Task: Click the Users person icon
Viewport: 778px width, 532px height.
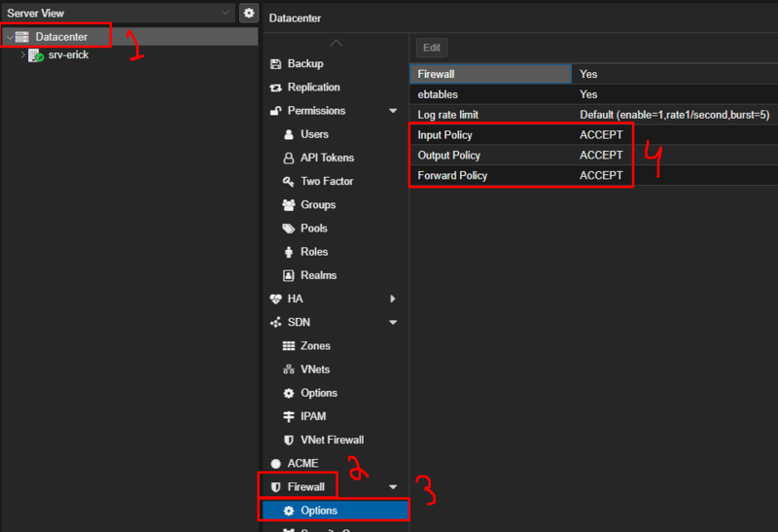Action: (288, 134)
